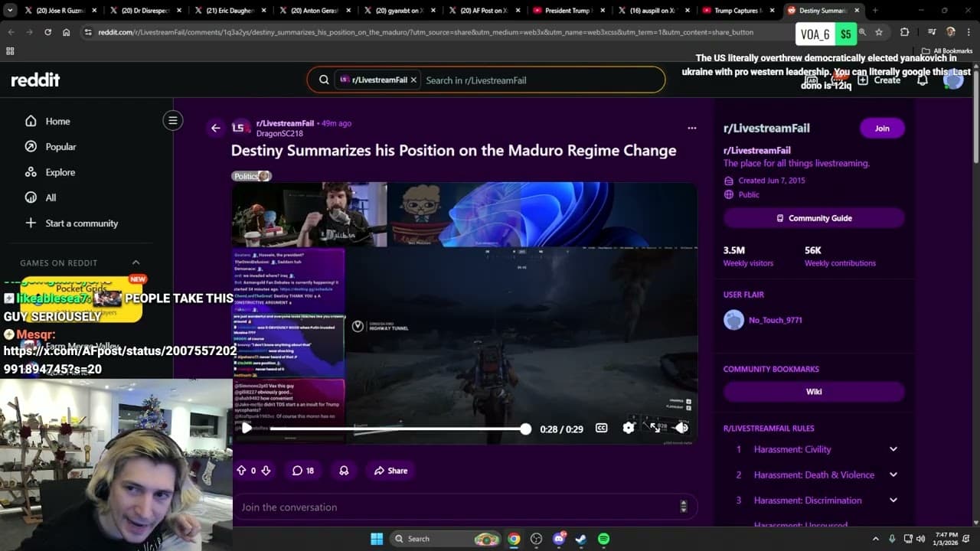Open Steam from the taskbar
This screenshot has height=551, width=980.
(581, 539)
